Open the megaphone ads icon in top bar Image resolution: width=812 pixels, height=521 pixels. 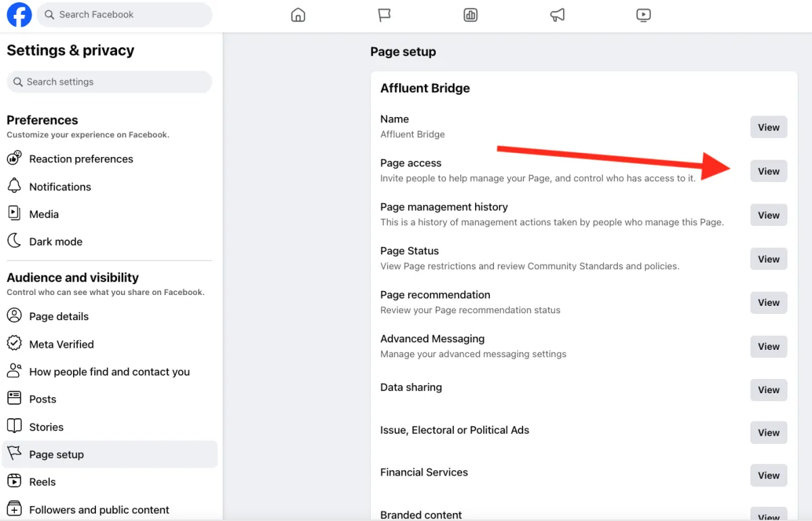558,15
